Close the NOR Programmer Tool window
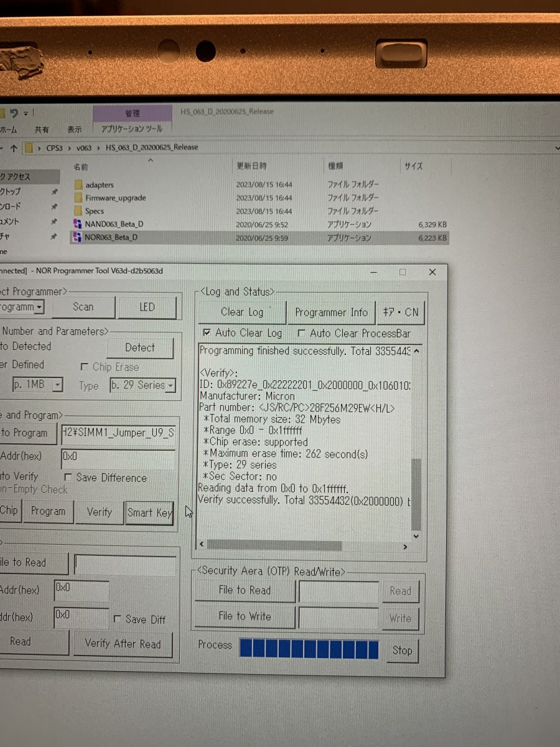This screenshot has height=747, width=560. click(432, 272)
